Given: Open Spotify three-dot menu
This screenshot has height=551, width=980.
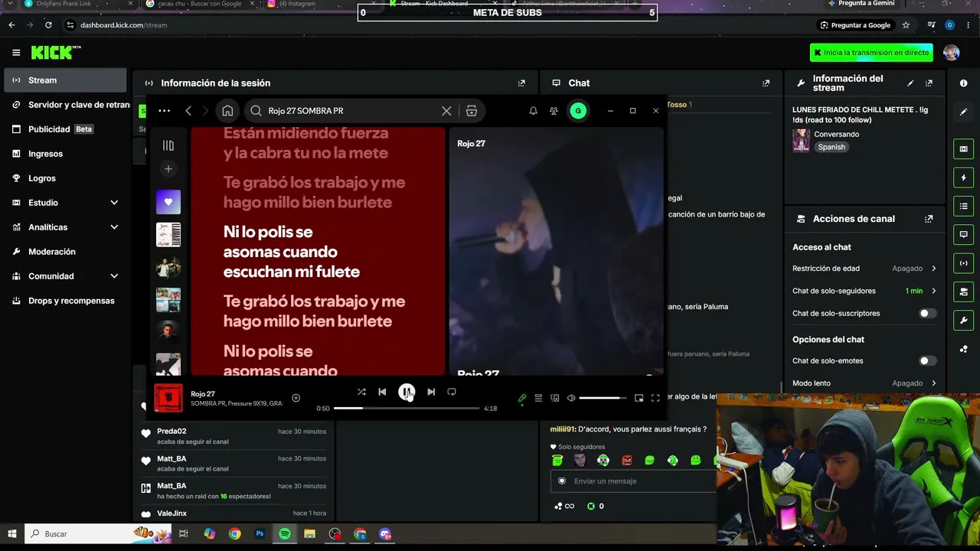Looking at the screenshot, I should coord(164,111).
